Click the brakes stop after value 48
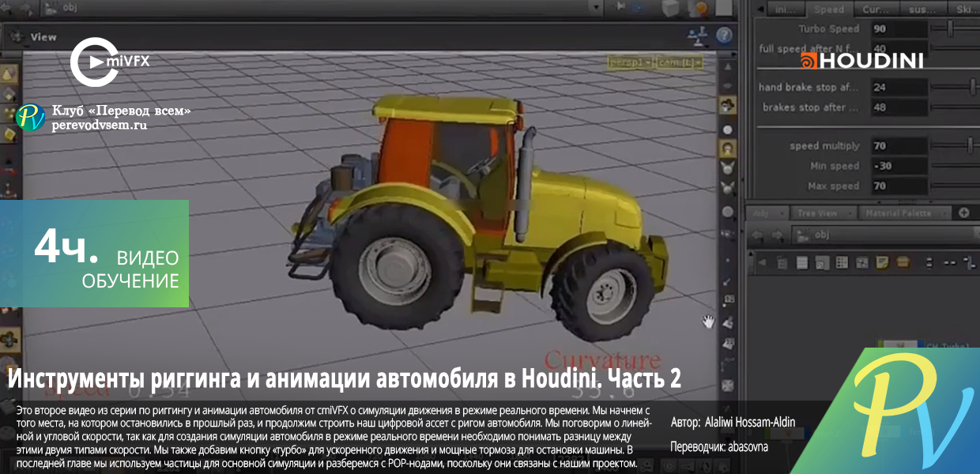Viewport: 980px width, 474px height. [899, 107]
